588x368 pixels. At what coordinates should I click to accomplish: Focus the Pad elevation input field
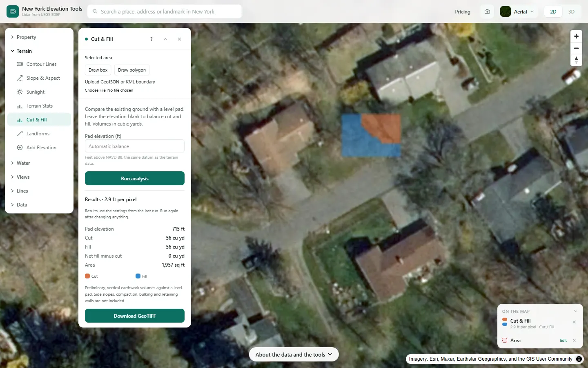(135, 146)
